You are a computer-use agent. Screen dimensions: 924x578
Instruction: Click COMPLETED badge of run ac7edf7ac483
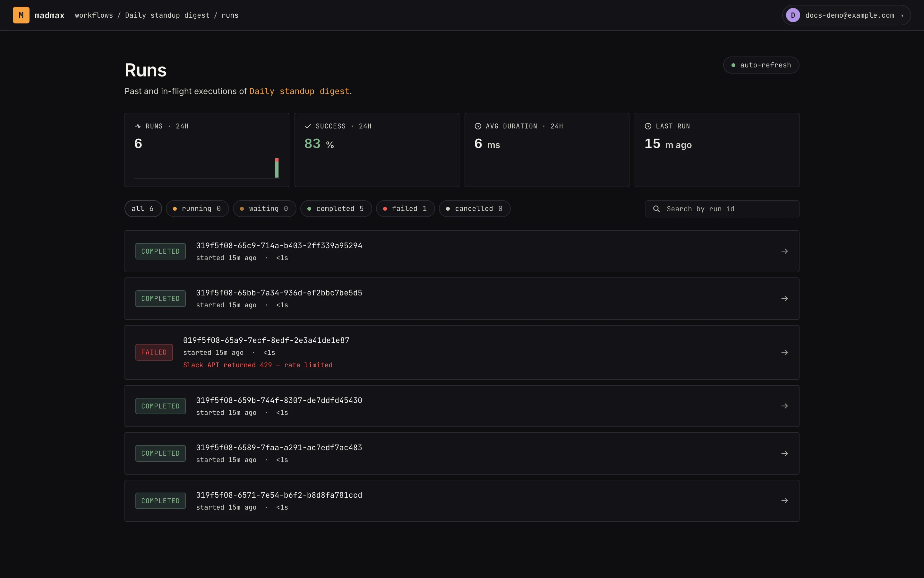coord(160,453)
